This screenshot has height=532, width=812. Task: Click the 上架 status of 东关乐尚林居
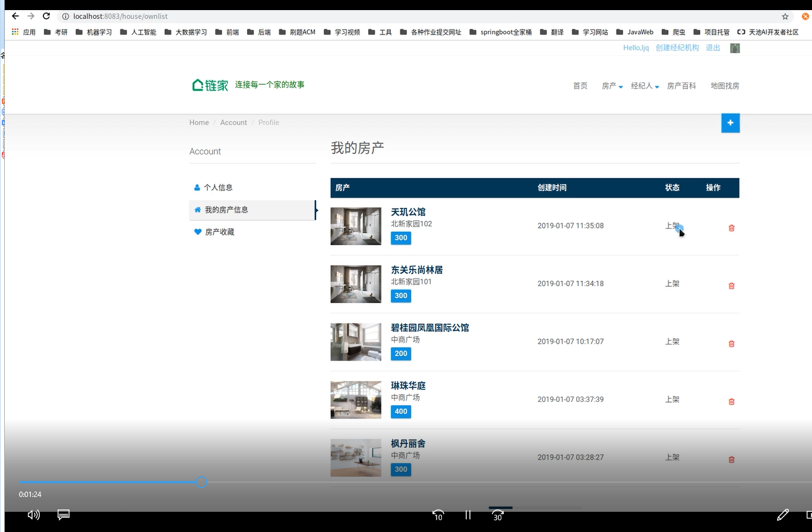click(x=672, y=284)
